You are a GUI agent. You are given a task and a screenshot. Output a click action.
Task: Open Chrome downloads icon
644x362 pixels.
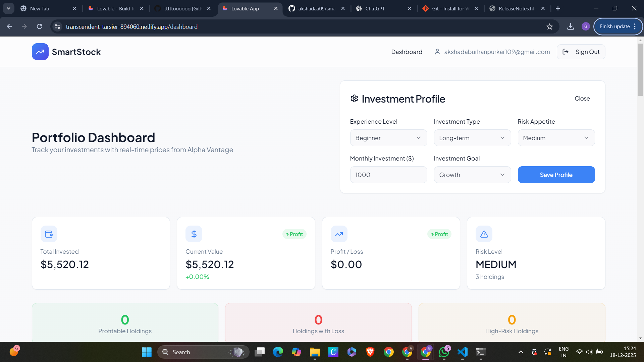(x=570, y=26)
